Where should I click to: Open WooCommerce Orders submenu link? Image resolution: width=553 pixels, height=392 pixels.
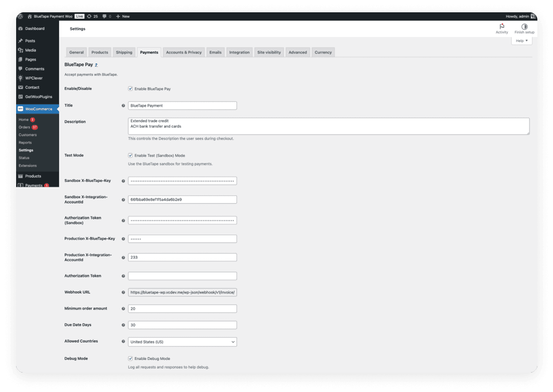pos(24,127)
